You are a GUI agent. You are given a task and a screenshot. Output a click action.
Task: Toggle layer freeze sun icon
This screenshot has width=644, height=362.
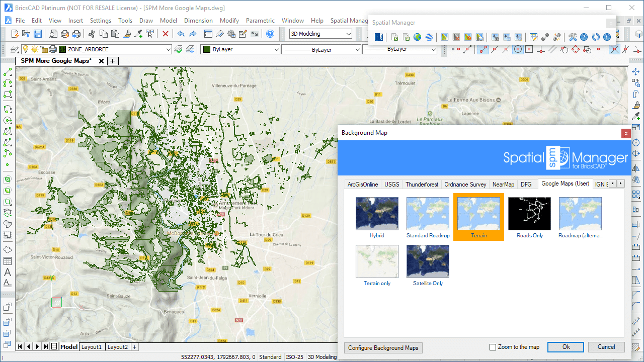pos(35,49)
